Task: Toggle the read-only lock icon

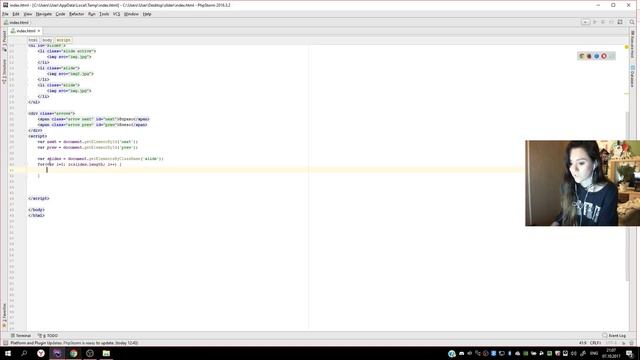Action: pyautogui.click(x=624, y=343)
